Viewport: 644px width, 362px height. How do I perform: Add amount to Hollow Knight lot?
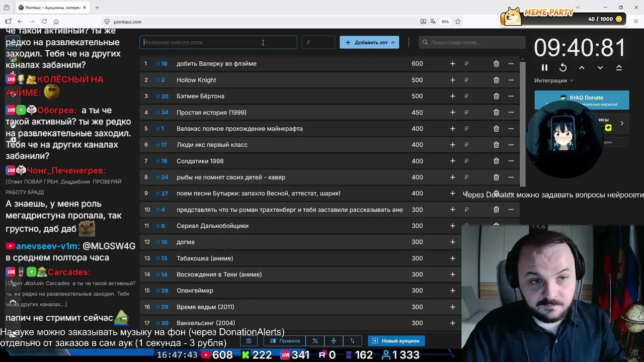click(x=452, y=80)
